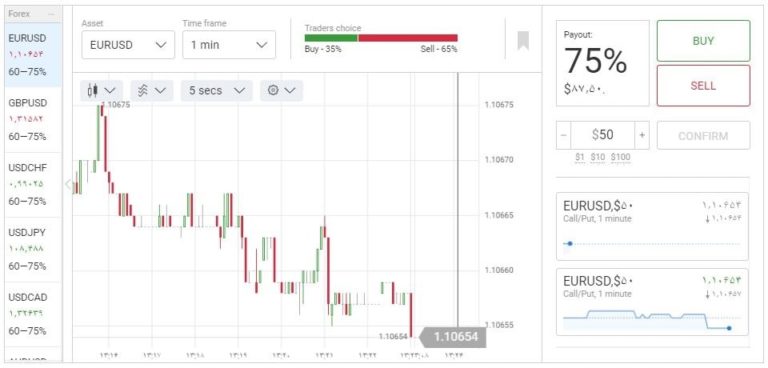Collapse the asset sidebar with left arrow
This screenshot has height=368, width=768.
(x=68, y=185)
